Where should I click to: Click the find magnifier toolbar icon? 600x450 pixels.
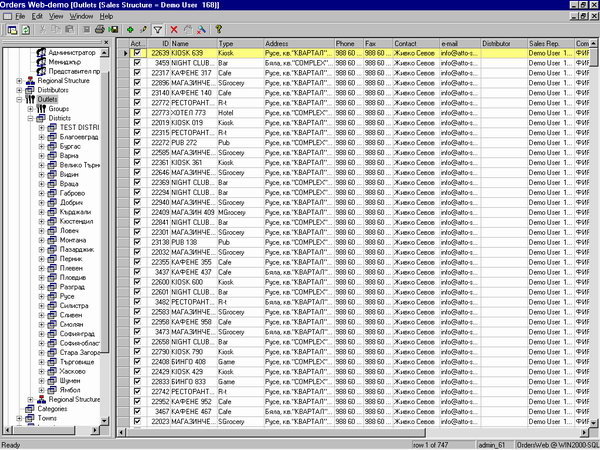[x=201, y=29]
